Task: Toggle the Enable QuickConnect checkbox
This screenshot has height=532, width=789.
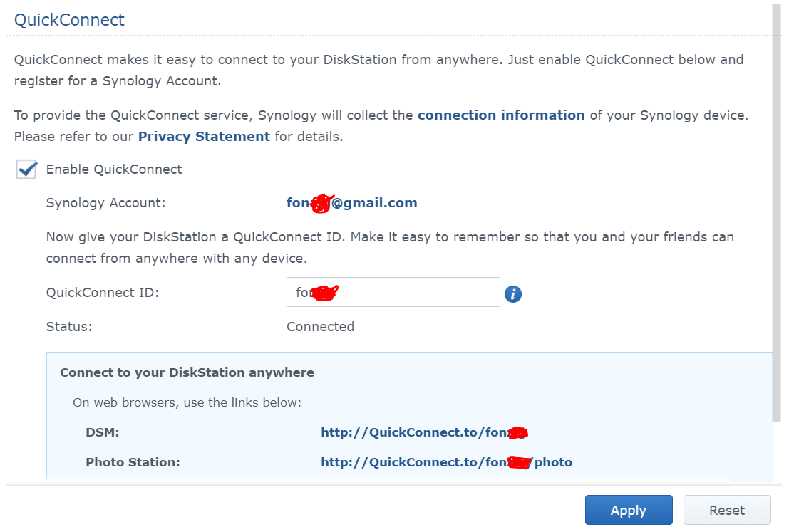Action: (27, 169)
